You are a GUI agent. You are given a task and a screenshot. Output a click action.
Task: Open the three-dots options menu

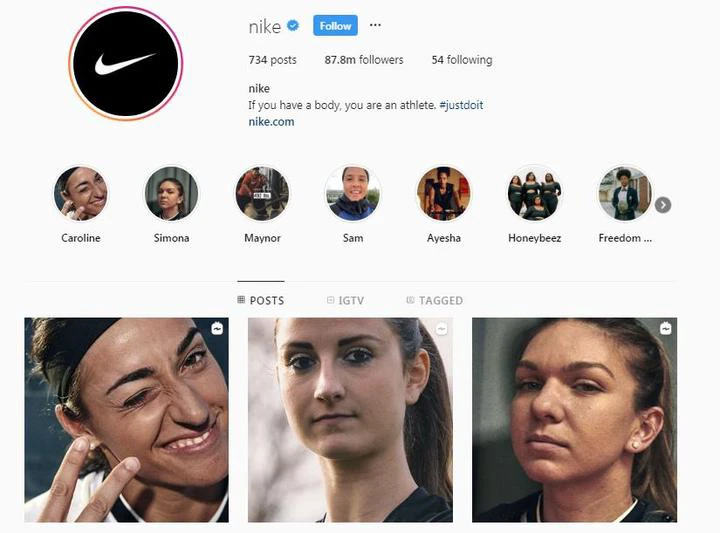coord(375,25)
